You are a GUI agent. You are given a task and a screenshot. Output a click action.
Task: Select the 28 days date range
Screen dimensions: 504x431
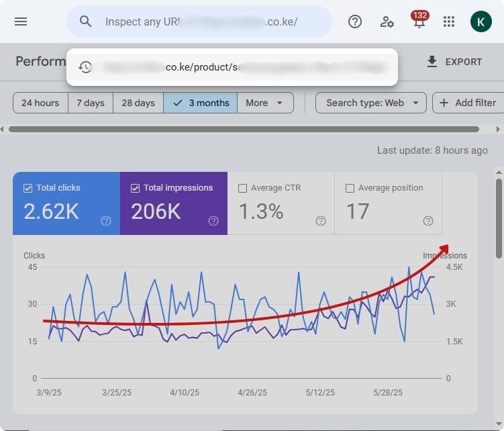(x=138, y=103)
